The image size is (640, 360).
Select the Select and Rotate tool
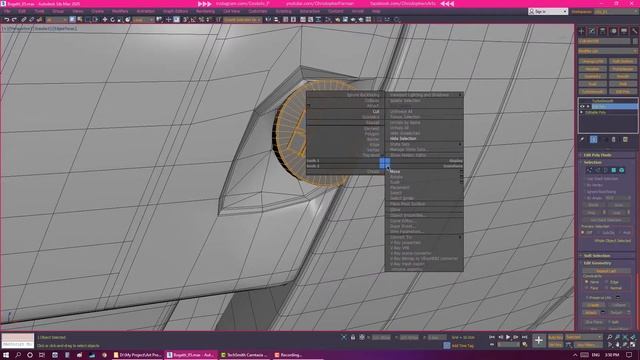pos(112,20)
